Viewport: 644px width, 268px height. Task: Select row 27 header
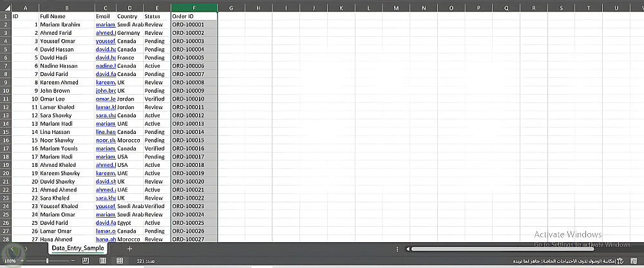[6, 231]
